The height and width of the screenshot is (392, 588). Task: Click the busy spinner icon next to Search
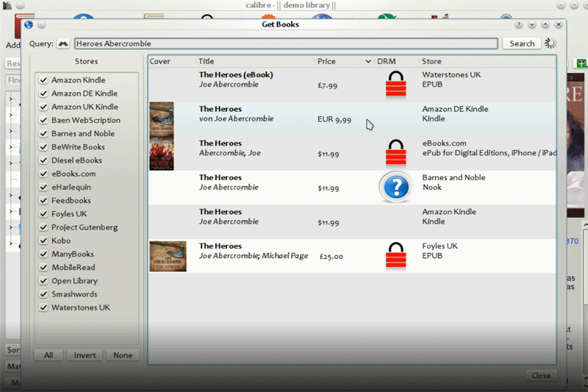click(x=551, y=43)
